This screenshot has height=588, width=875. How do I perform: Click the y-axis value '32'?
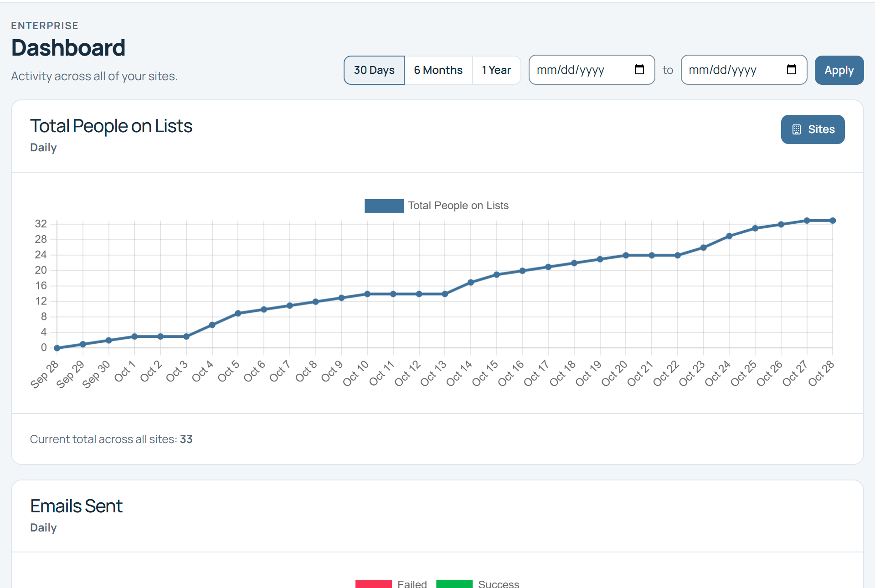click(x=41, y=223)
